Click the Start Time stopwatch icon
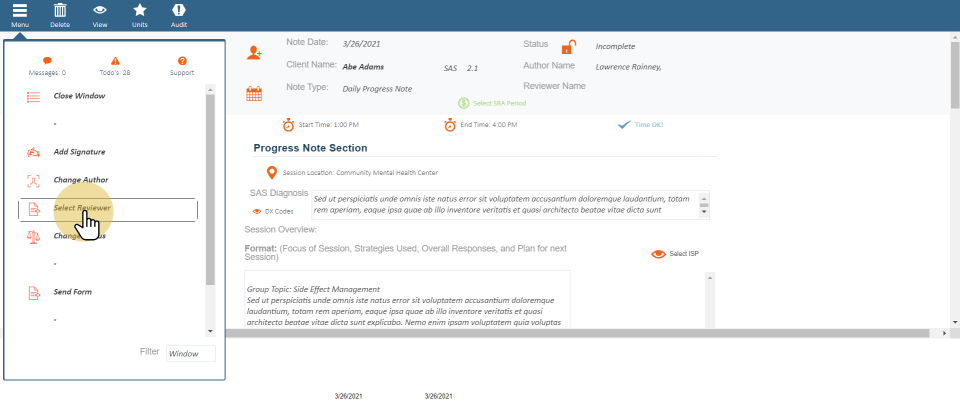This screenshot has height=410, width=960. [x=288, y=125]
